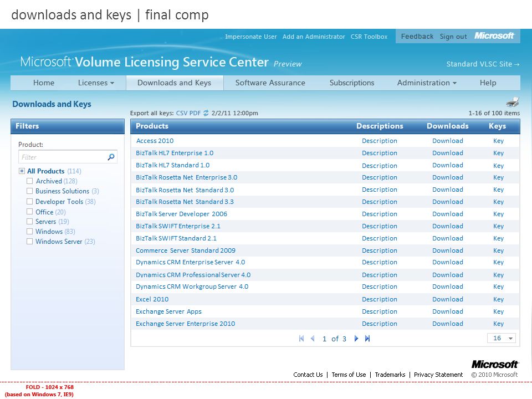This screenshot has width=532, height=399.
Task: Check the Developer Tools filter checkbox
Action: pyautogui.click(x=30, y=202)
